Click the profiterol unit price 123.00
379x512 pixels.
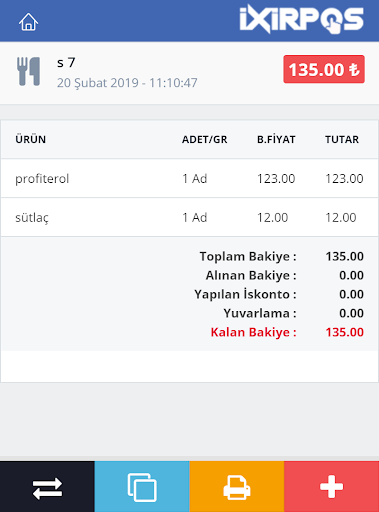pyautogui.click(x=276, y=179)
